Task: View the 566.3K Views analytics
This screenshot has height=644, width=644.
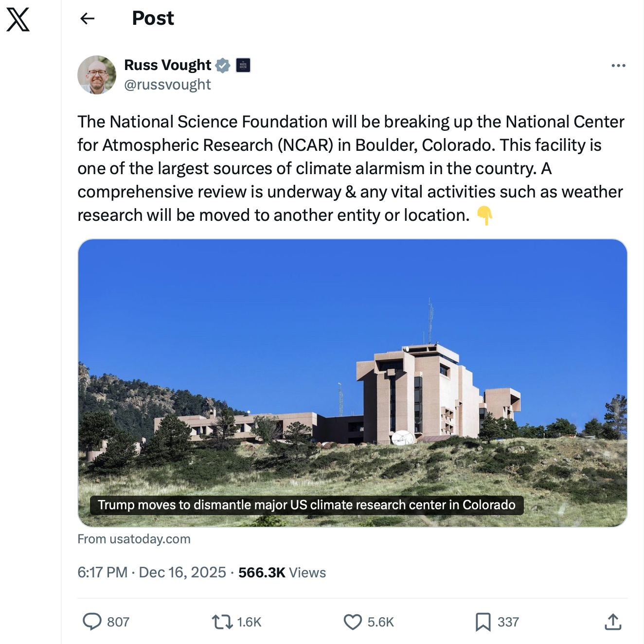Action: coord(282,572)
